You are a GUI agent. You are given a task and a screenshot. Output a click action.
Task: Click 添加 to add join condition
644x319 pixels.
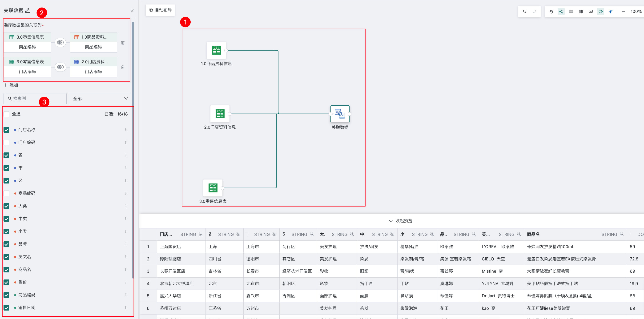pyautogui.click(x=11, y=85)
